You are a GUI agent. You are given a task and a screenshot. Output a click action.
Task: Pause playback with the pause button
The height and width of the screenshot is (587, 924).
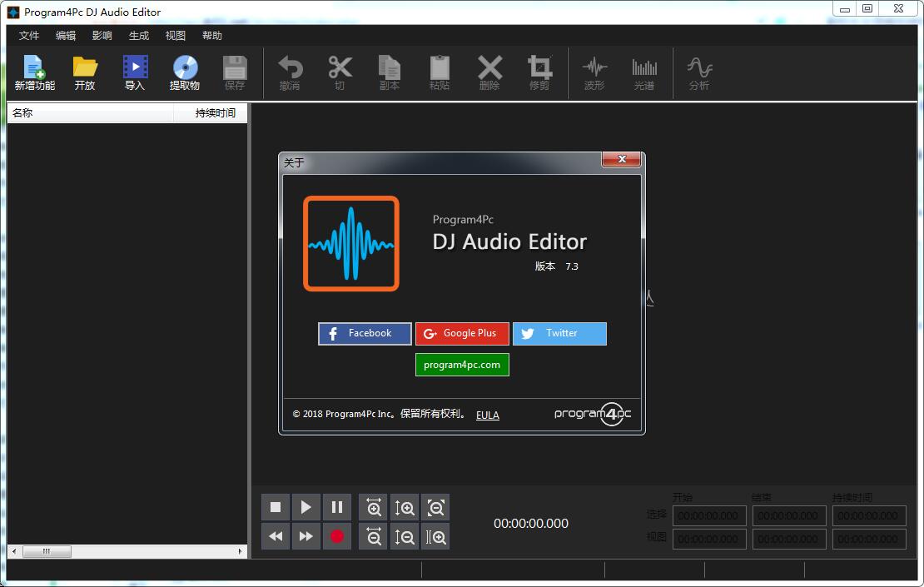(337, 507)
